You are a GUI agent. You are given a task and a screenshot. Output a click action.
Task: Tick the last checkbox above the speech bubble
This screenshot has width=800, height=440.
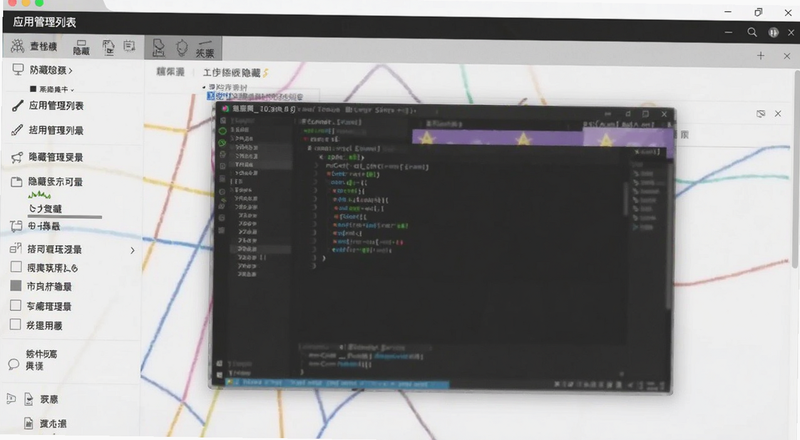click(x=16, y=325)
